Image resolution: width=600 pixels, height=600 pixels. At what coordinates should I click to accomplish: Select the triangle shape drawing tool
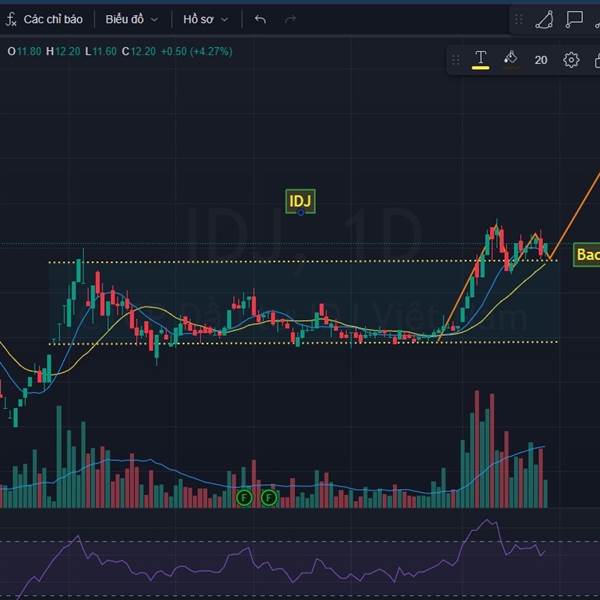point(544,19)
